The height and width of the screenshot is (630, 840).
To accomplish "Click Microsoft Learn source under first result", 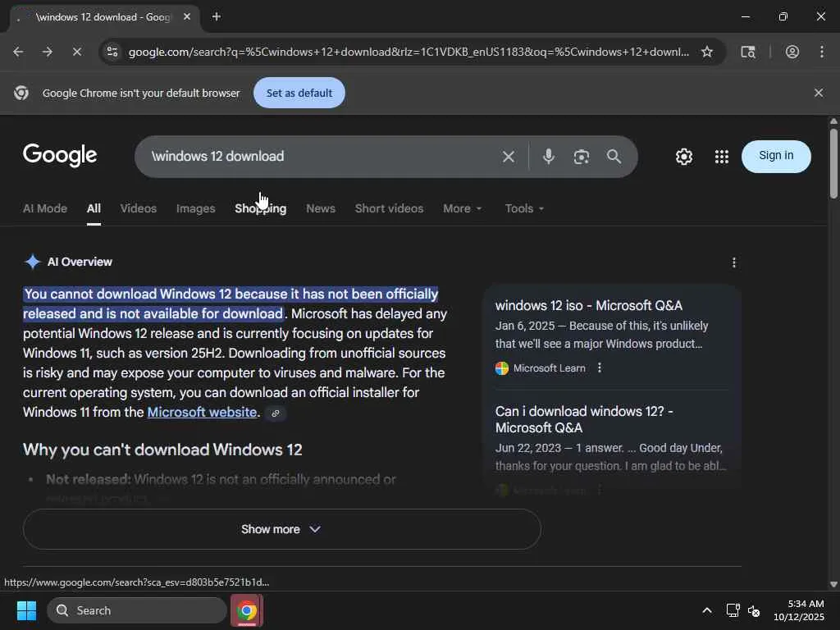I will (549, 368).
